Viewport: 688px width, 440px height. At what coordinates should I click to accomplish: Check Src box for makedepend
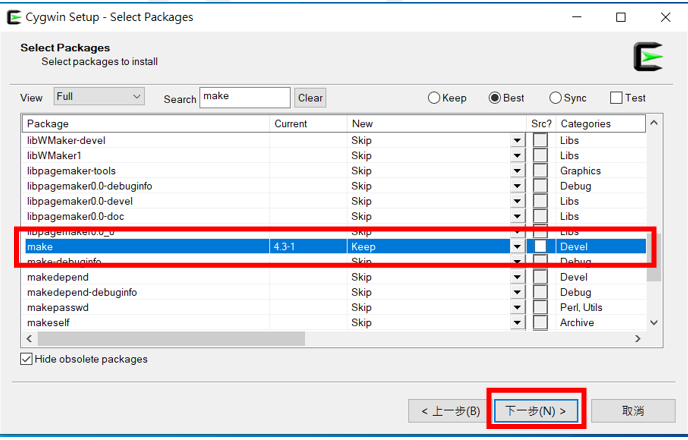pos(540,277)
